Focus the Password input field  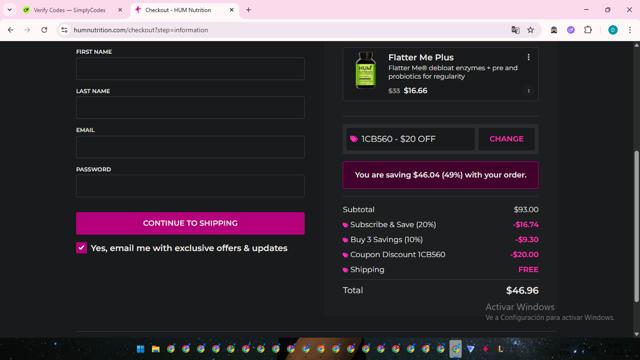(190, 186)
